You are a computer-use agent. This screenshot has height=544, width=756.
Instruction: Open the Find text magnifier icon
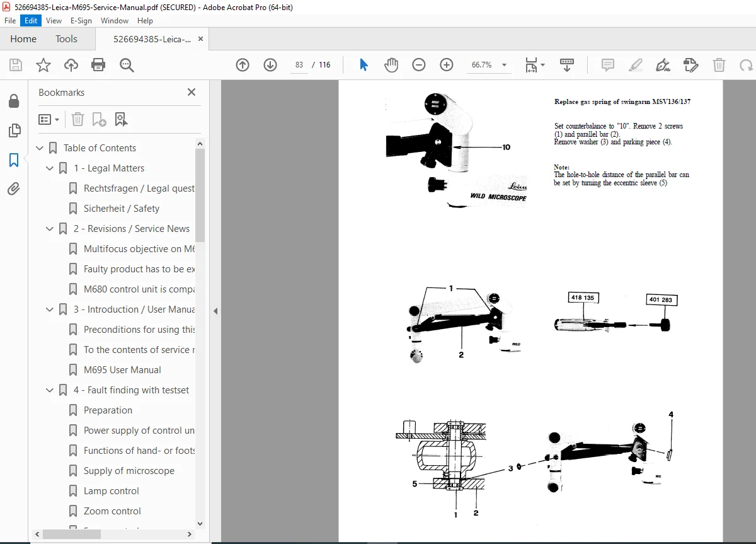[127, 65]
